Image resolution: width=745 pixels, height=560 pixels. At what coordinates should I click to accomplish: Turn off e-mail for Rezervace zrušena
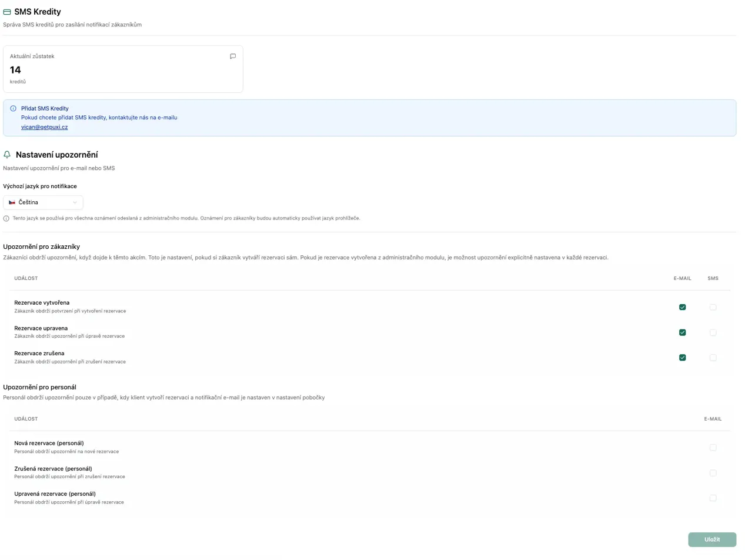[682, 358]
